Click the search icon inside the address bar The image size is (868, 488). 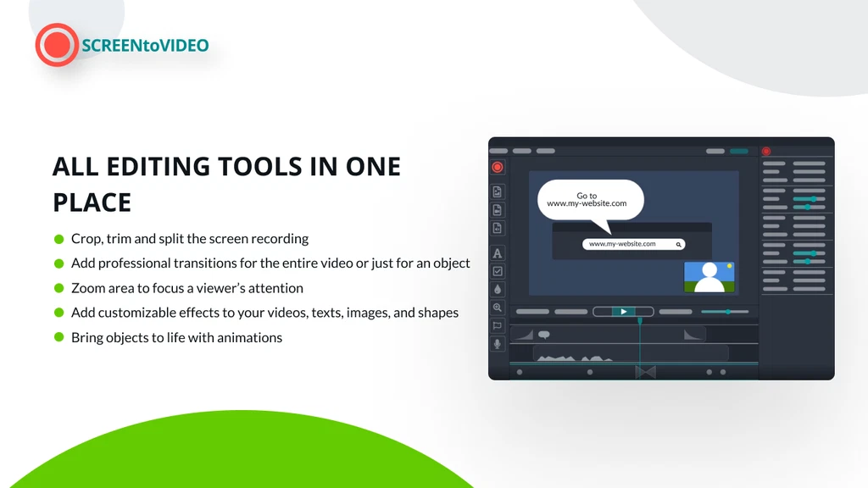point(677,244)
